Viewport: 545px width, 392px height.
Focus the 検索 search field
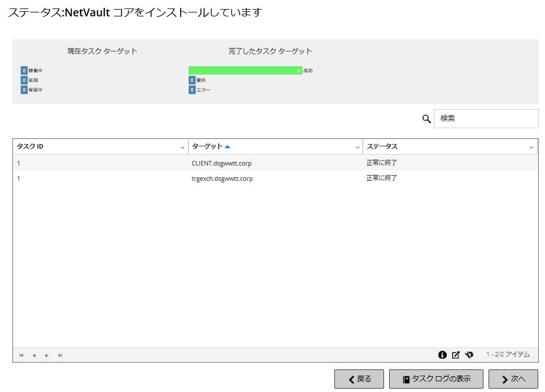486,119
